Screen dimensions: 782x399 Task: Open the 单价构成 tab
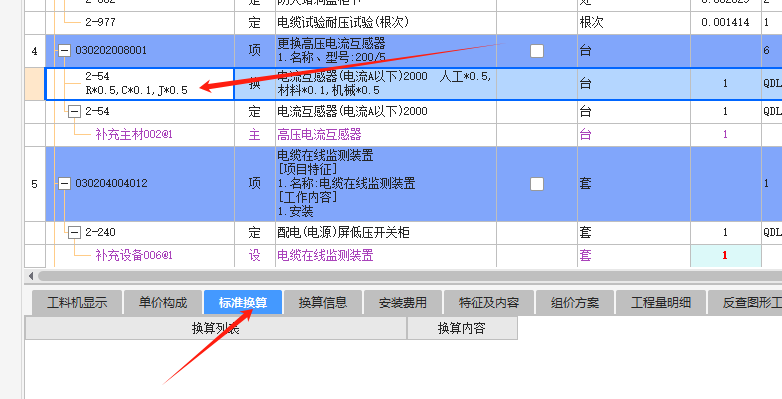tap(163, 302)
